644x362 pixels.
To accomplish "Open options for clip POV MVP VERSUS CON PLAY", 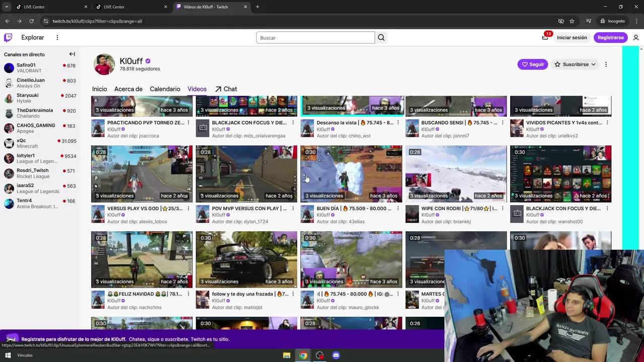I will (293, 209).
